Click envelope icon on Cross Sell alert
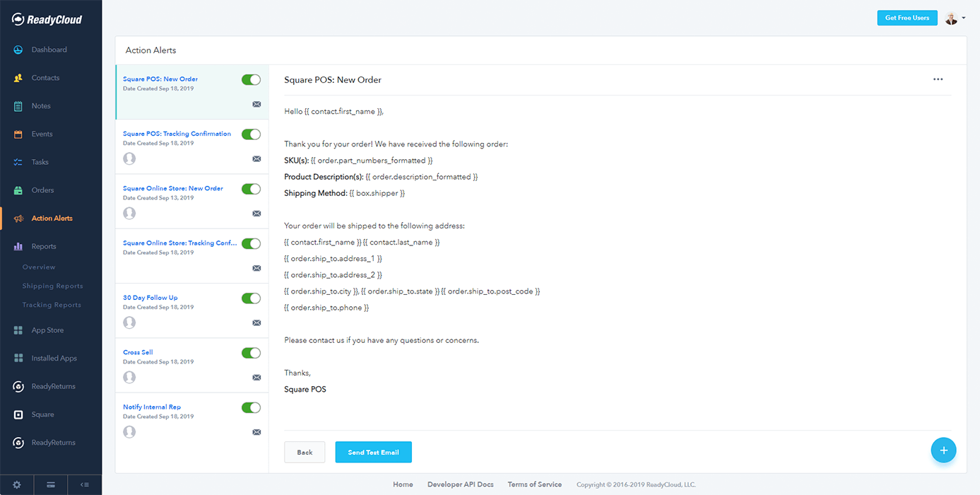The image size is (980, 495). tap(256, 378)
